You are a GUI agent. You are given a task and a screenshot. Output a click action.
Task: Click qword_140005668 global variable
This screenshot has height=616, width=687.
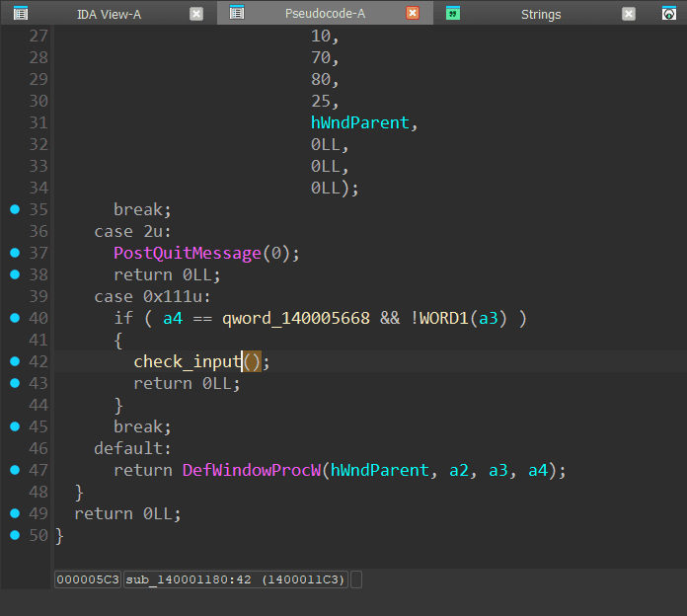click(x=295, y=318)
